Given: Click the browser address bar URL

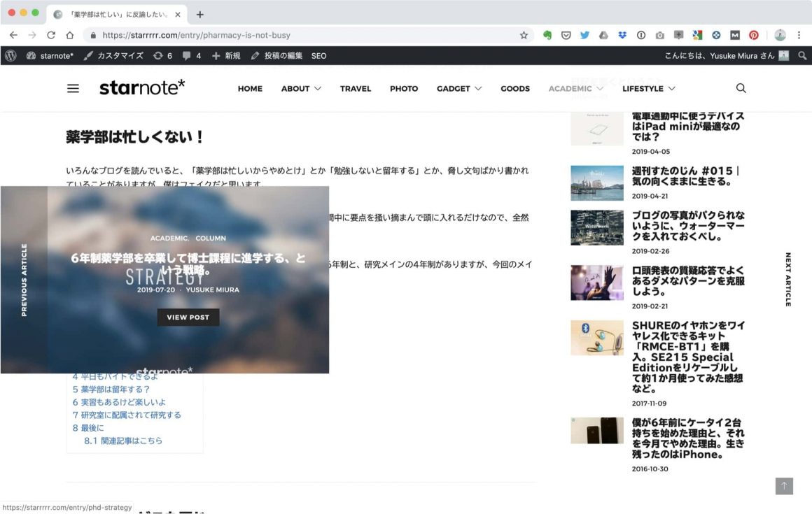Looking at the screenshot, I should (196, 35).
